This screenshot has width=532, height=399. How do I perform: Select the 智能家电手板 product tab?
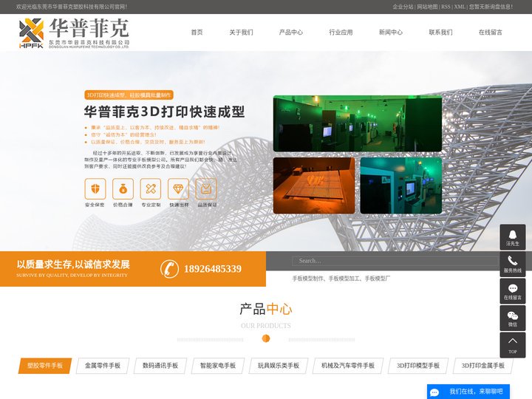(218, 366)
